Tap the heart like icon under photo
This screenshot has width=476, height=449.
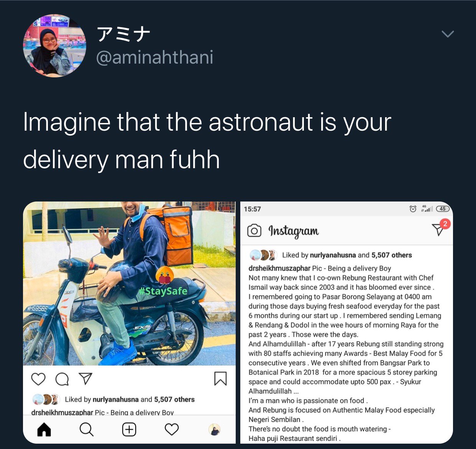[x=38, y=379]
